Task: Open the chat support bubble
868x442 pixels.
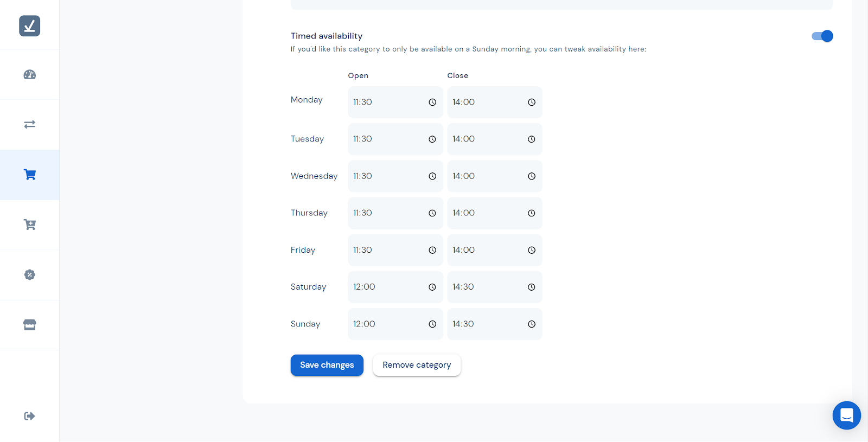Action: pos(846,415)
